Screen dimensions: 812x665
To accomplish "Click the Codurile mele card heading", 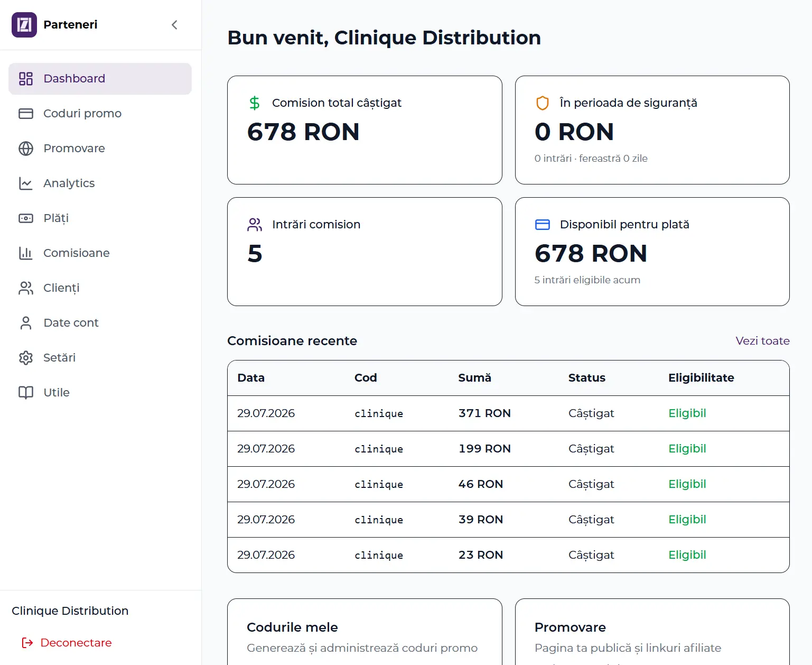I will 292,627.
